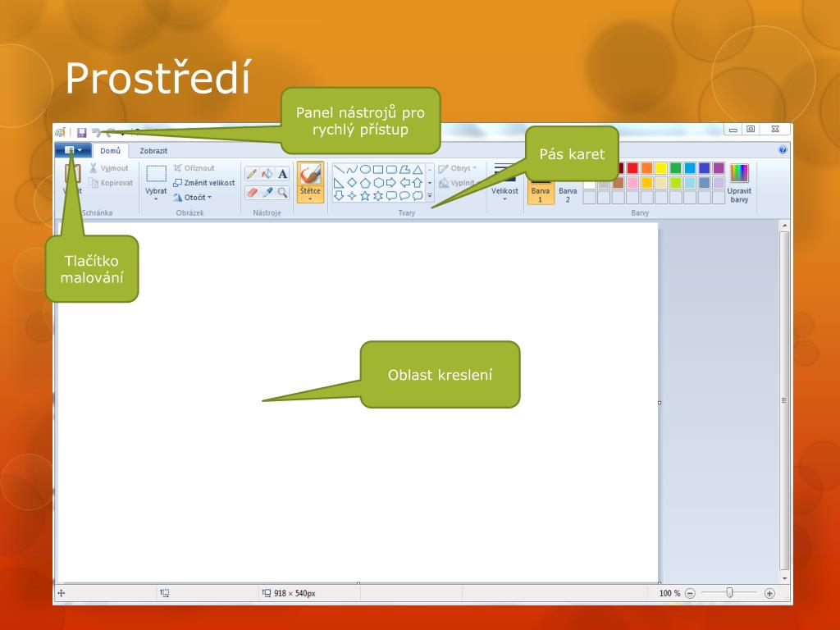840x630 pixels.
Task: Choose the Oval shape
Action: 365,170
